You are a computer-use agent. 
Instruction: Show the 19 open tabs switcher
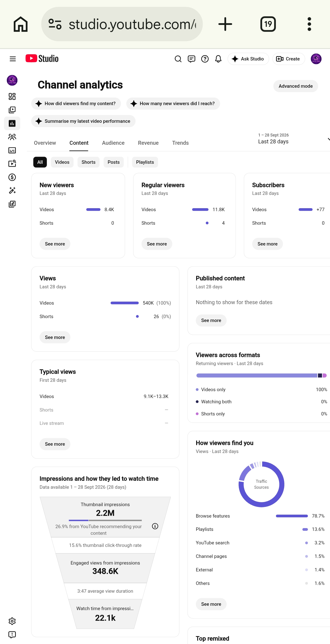tap(268, 24)
